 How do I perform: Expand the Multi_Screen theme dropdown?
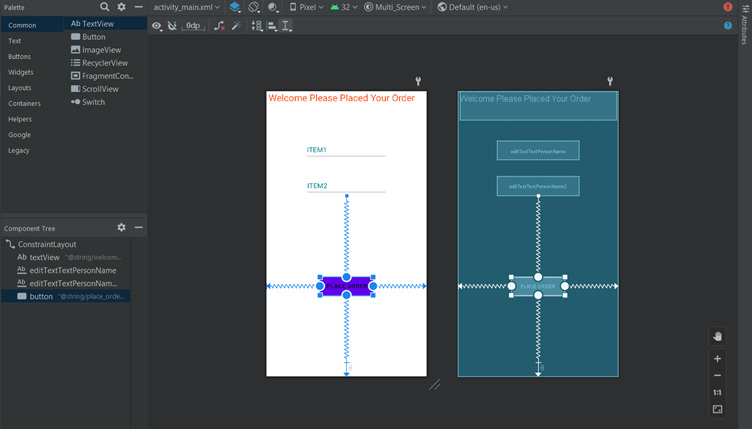(395, 7)
